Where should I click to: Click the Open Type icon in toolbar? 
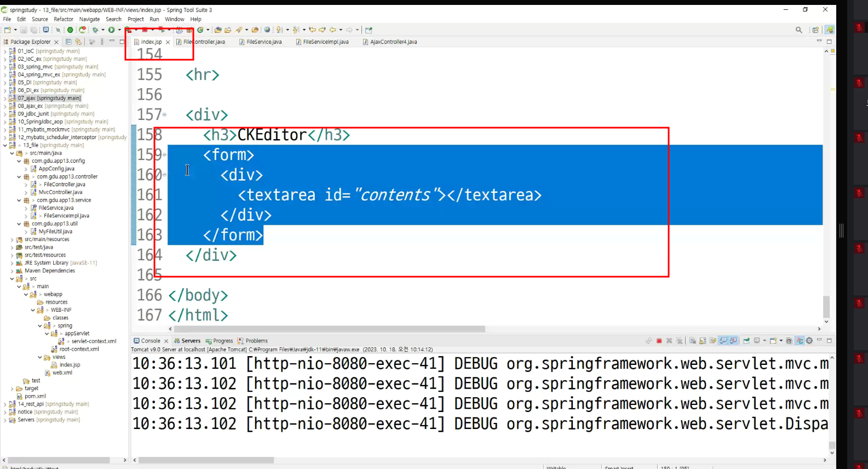217,30
